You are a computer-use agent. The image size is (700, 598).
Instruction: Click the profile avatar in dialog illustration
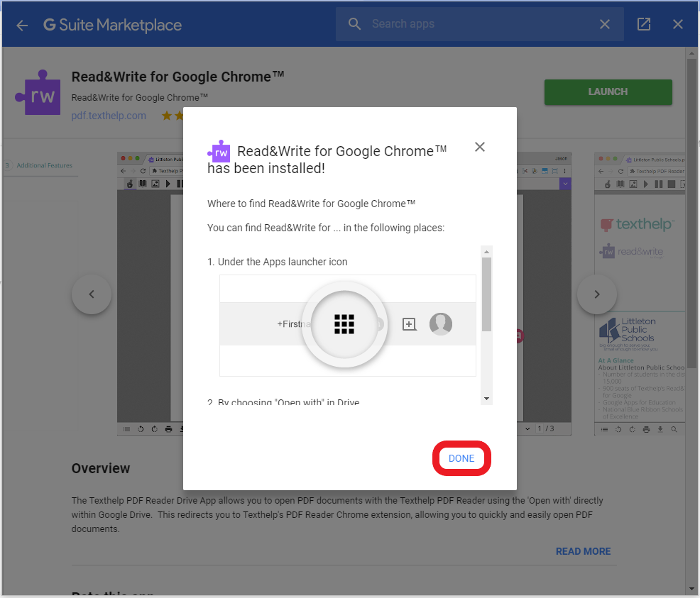[441, 323]
